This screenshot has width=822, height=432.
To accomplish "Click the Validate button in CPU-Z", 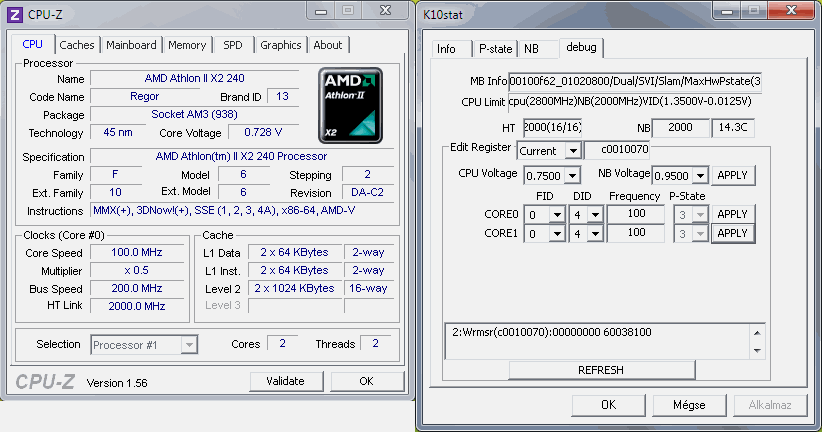I will pyautogui.click(x=286, y=381).
